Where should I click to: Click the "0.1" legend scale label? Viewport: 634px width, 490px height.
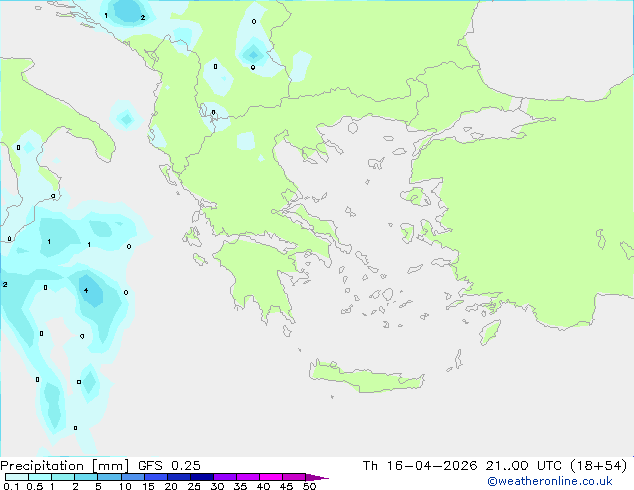point(11,486)
